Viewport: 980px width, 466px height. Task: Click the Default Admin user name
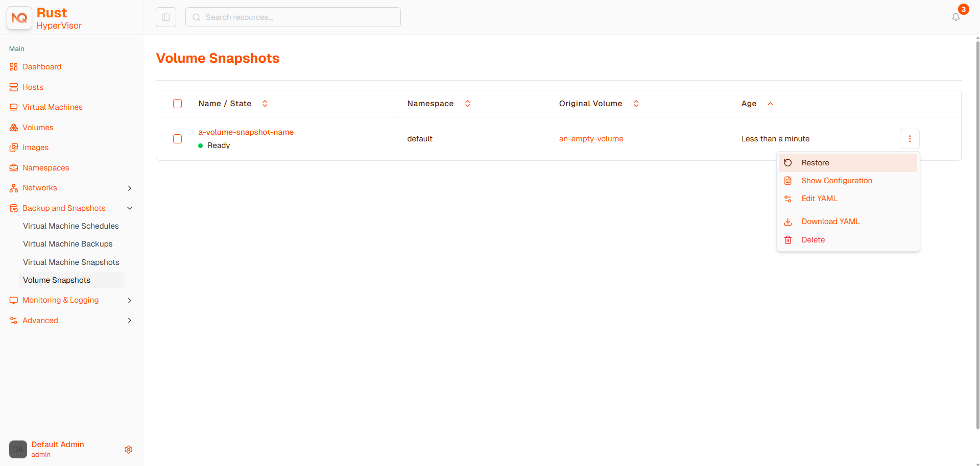point(58,445)
